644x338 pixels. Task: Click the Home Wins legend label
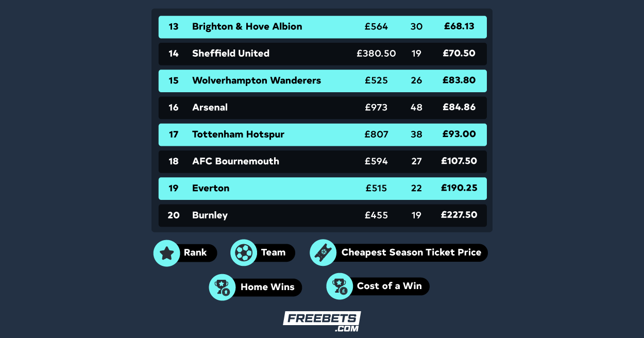click(267, 287)
